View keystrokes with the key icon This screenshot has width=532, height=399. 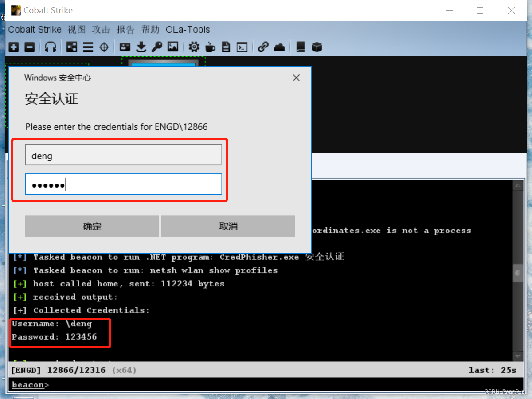point(157,47)
